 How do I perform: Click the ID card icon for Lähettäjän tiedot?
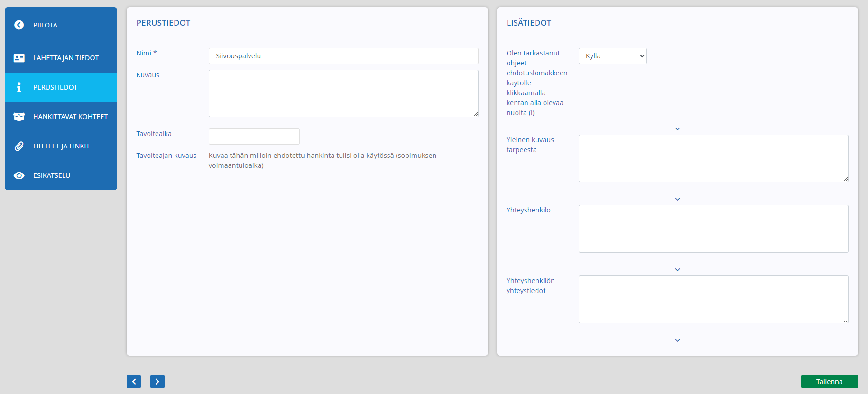pyautogui.click(x=19, y=58)
